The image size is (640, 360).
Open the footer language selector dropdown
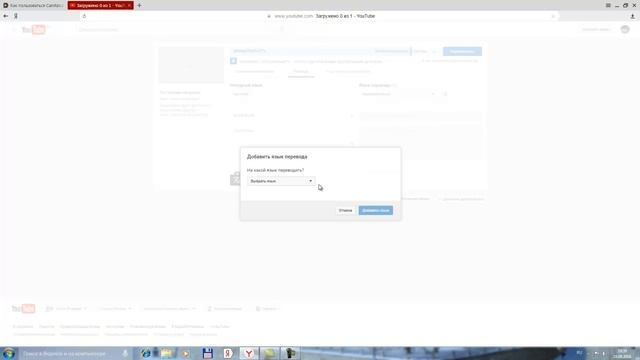67,309
